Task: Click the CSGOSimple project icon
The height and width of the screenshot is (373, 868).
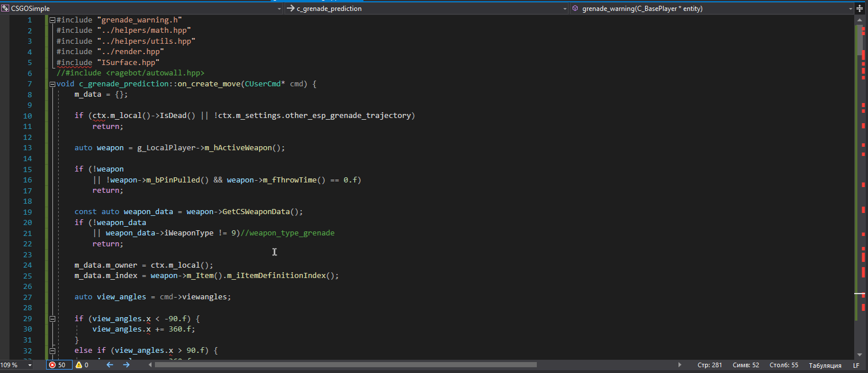Action: 6,9
